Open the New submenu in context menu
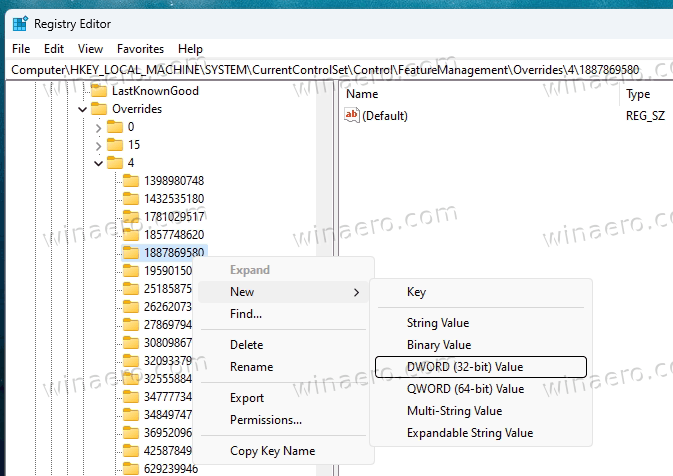Screen dimensions: 673x476 (284, 292)
